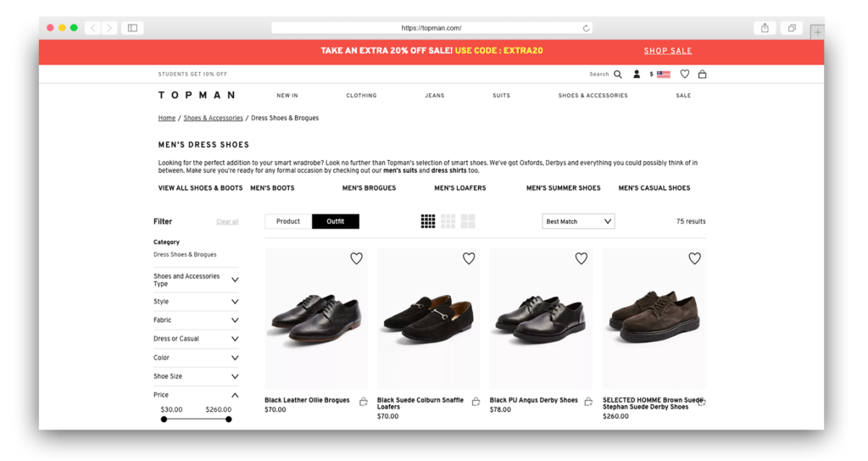Open a new browser tab
The width and height of the screenshot is (868, 461).
coord(817,32)
